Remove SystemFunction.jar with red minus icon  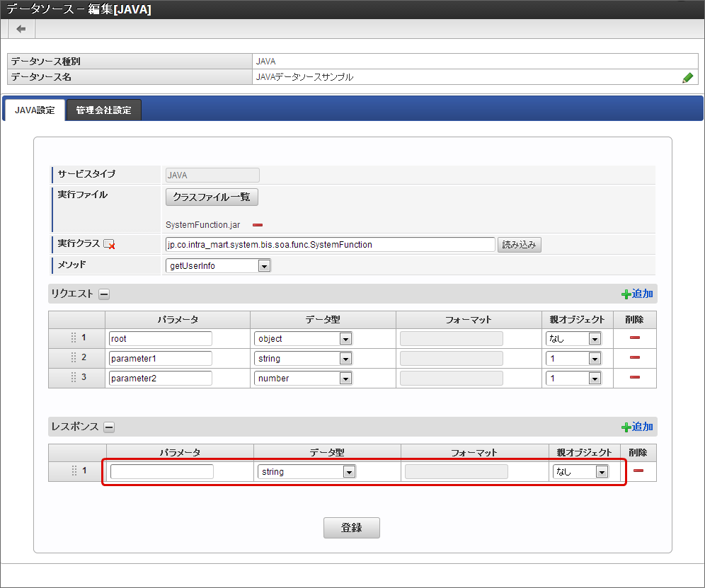tap(258, 225)
